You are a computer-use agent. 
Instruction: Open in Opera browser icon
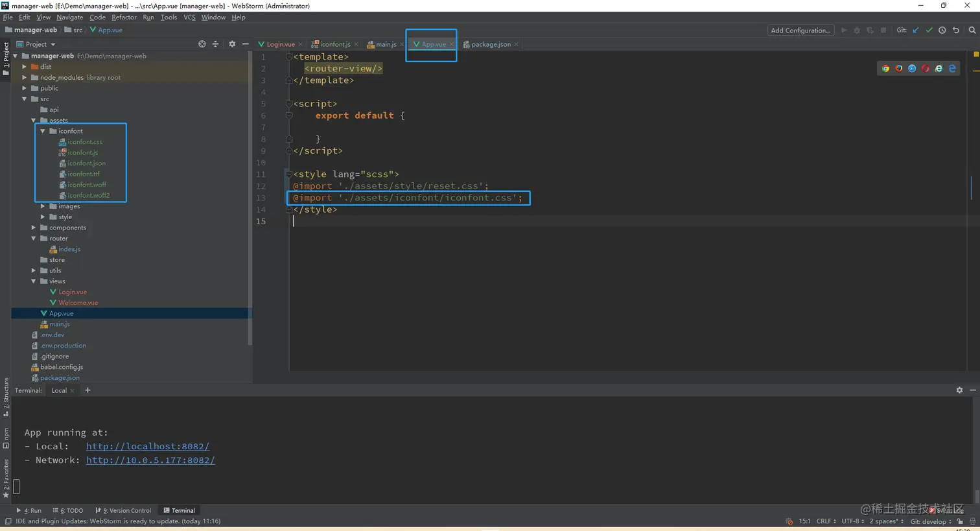[926, 68]
